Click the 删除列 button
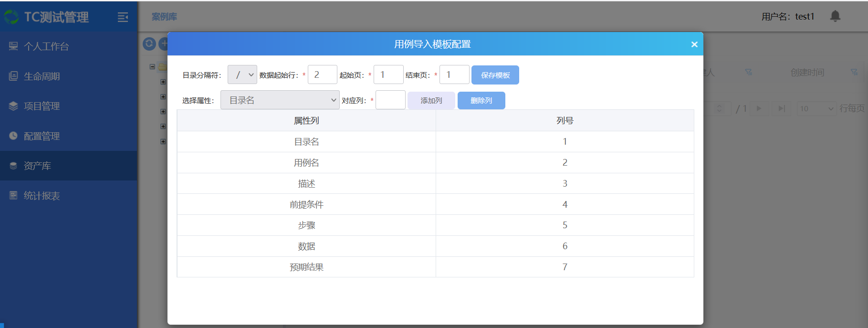Image resolution: width=868 pixels, height=328 pixels. (481, 100)
